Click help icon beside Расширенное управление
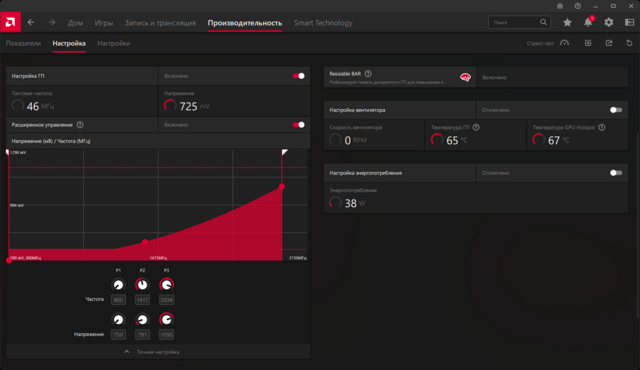The image size is (640, 370). 80,125
